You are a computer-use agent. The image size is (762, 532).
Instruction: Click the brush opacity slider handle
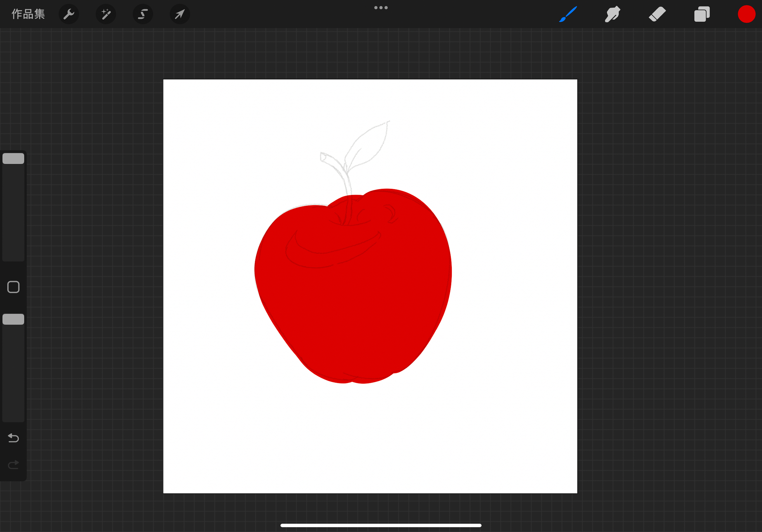coord(13,319)
